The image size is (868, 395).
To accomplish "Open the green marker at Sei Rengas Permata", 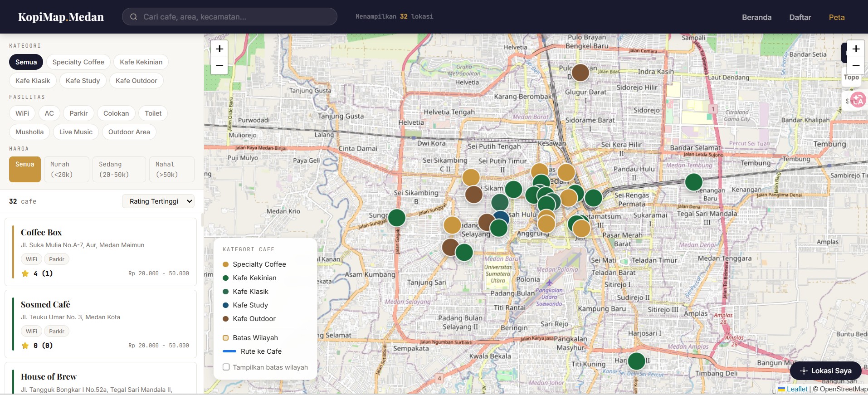I will click(x=594, y=198).
